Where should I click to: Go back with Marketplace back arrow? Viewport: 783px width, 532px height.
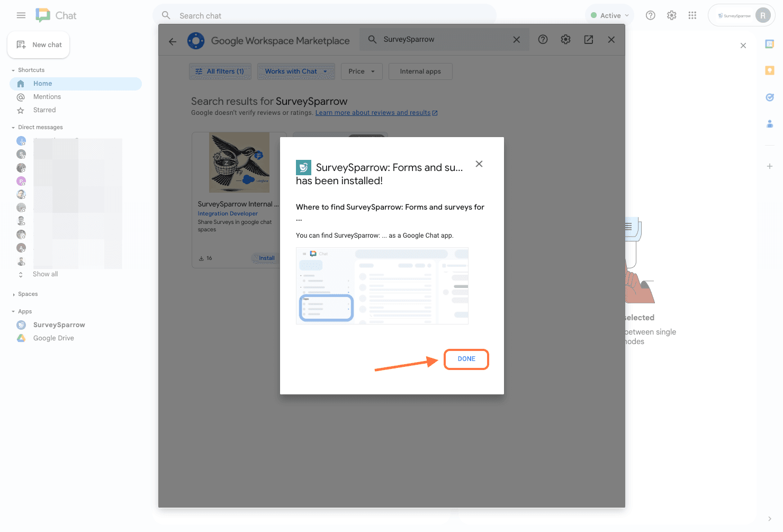173,41
